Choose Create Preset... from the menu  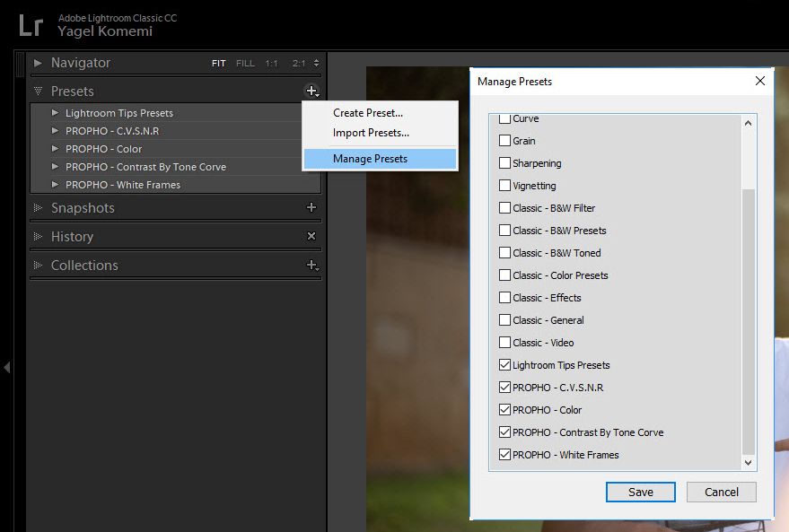[x=380, y=113]
